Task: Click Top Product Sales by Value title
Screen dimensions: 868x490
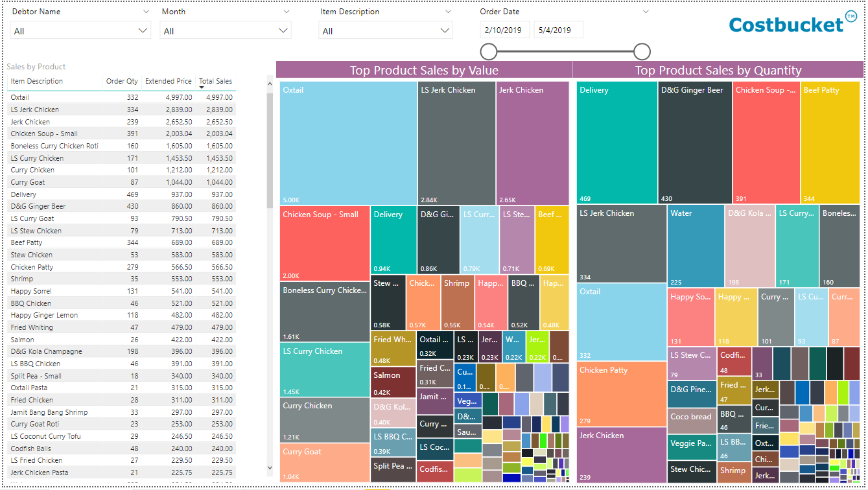Action: point(424,70)
